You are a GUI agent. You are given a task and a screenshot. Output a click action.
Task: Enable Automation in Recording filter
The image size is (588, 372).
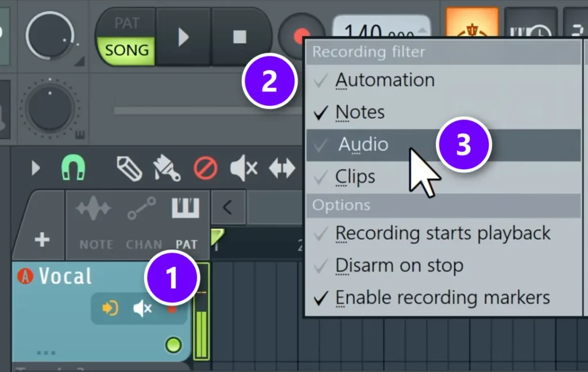(x=443, y=80)
